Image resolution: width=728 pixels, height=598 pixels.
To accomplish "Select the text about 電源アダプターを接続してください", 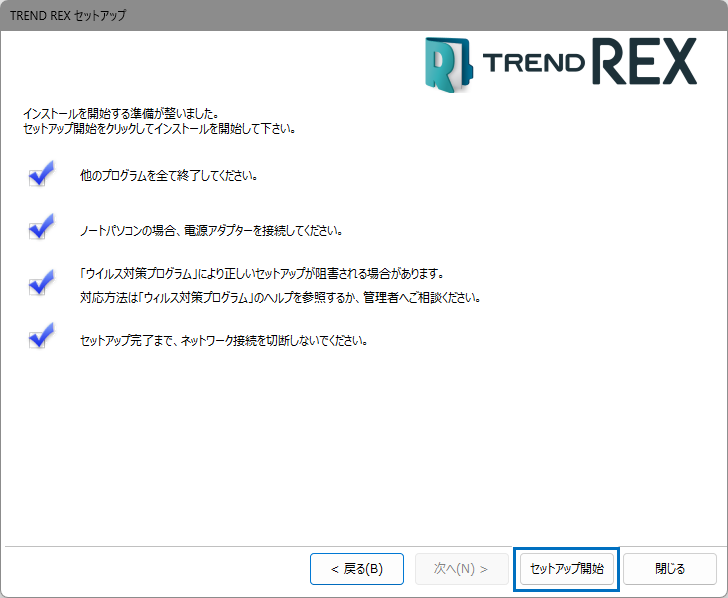I will (x=211, y=230).
